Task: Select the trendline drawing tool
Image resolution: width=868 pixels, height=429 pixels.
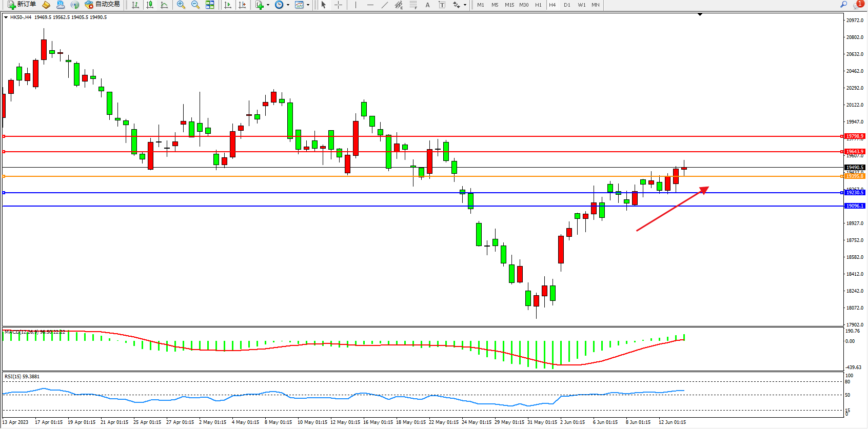Action: [x=384, y=5]
